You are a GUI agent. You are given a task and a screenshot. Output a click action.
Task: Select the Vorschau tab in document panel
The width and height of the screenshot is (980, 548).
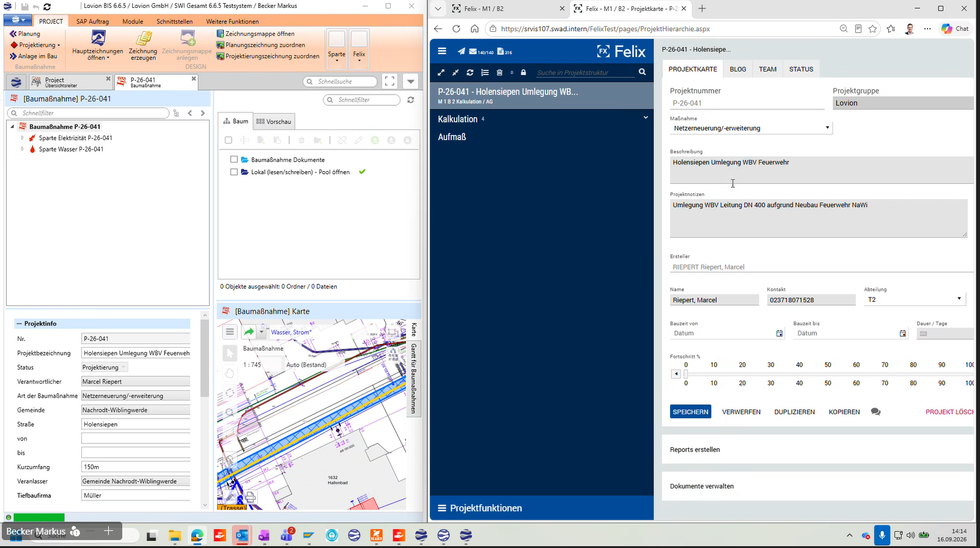[273, 122]
